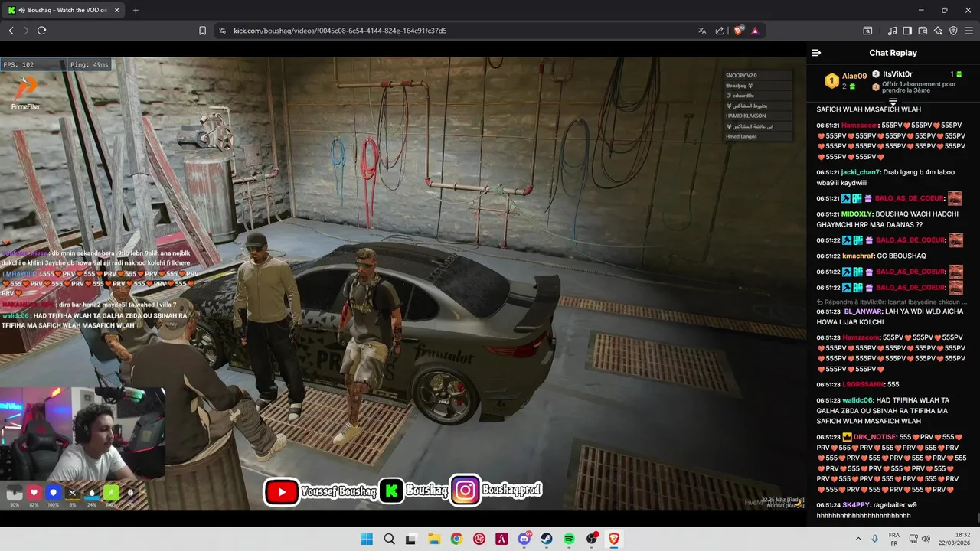Viewport: 980px width, 551px height.
Task: Open the Brave Wallet icon
Action: [x=923, y=31]
